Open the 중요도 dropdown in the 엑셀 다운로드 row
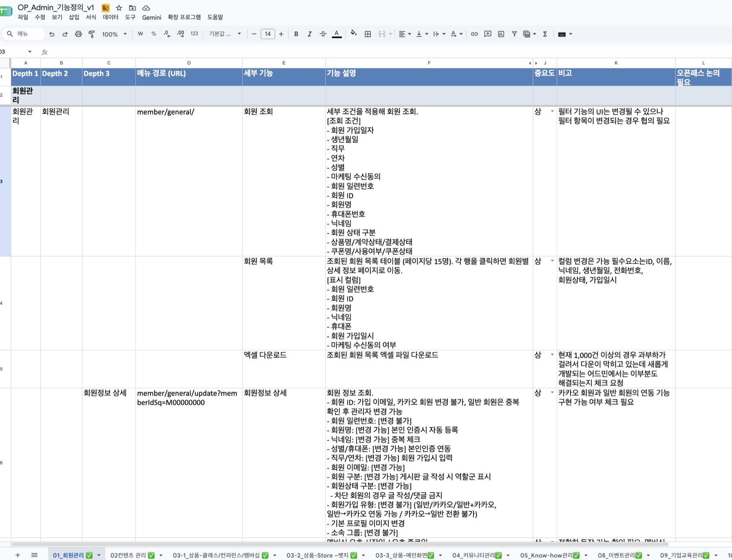The image size is (732, 560). [x=552, y=355]
